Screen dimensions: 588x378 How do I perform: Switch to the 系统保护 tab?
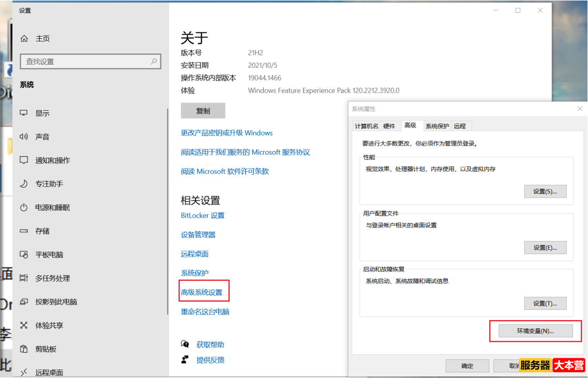click(437, 126)
